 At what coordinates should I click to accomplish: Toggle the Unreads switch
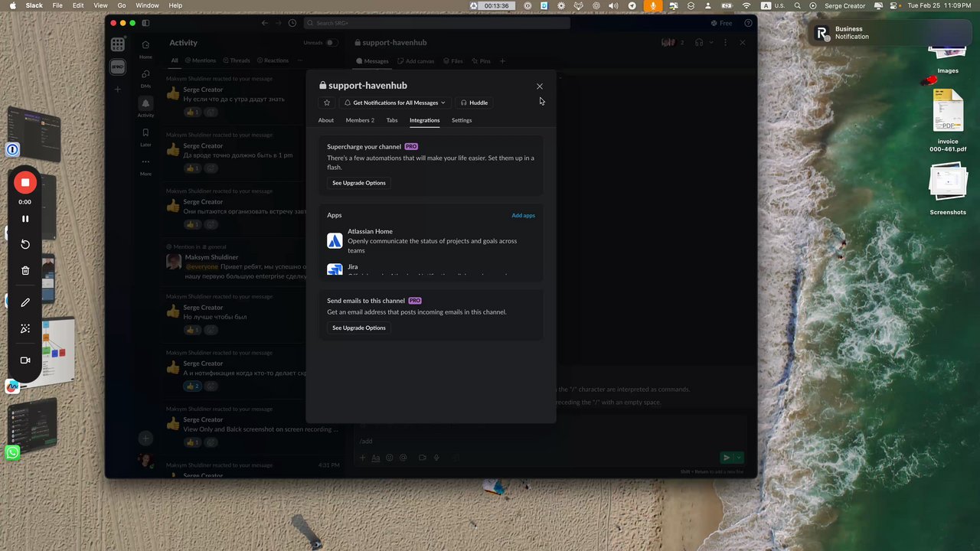(332, 43)
